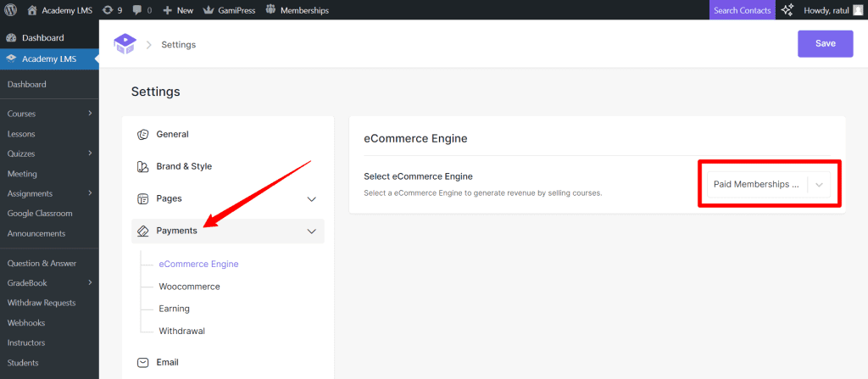Go to Withdraw Requests in sidebar
Viewport: 868px width, 379px height.
coord(42,303)
